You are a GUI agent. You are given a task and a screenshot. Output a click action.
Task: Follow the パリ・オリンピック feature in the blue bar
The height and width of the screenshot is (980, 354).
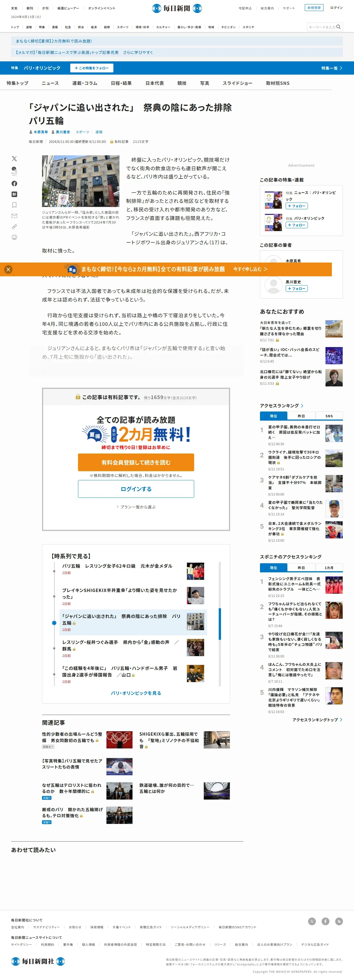(x=92, y=68)
